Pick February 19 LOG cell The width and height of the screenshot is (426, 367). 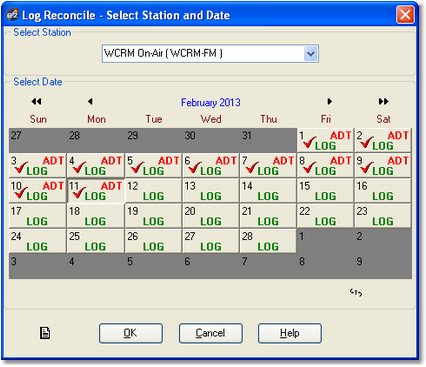pyautogui.click(x=153, y=216)
